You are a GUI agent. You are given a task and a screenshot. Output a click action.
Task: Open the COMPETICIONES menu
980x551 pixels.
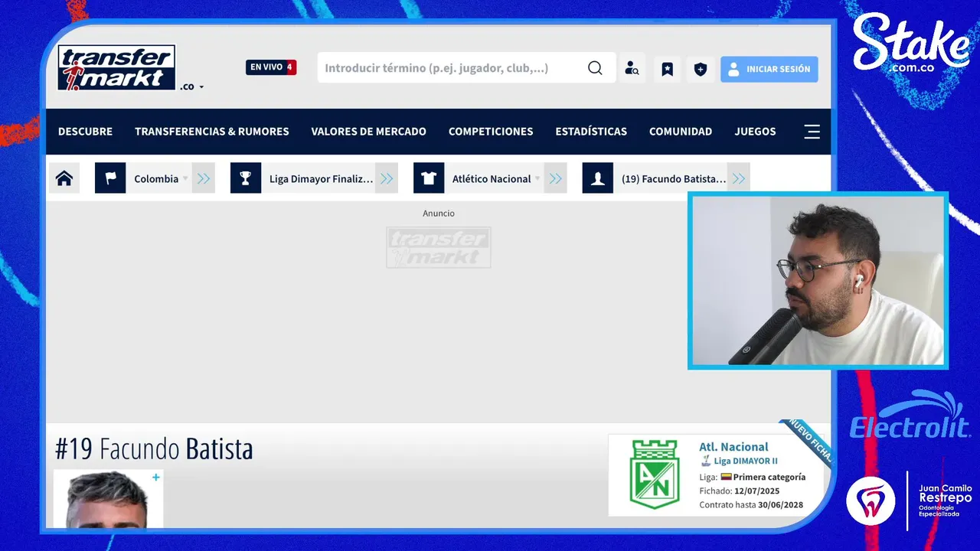tap(491, 132)
